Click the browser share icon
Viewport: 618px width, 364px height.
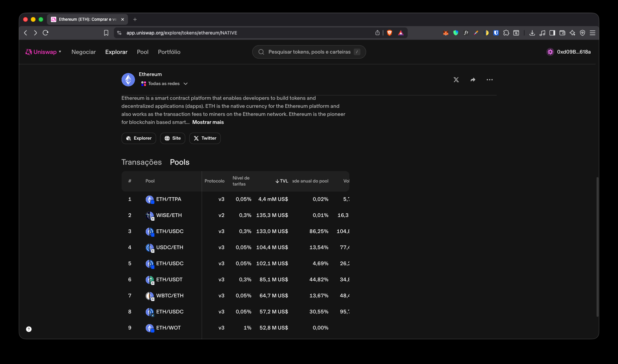pyautogui.click(x=377, y=33)
